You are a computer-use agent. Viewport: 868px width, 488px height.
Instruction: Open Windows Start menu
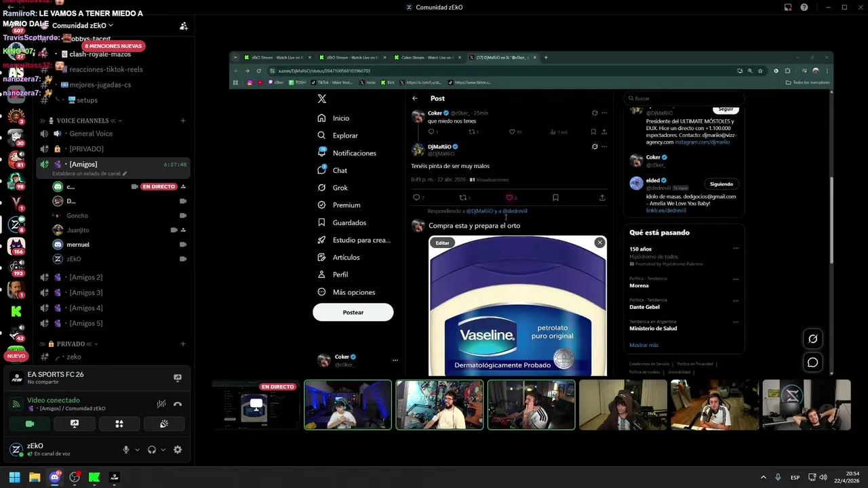tap(14, 477)
